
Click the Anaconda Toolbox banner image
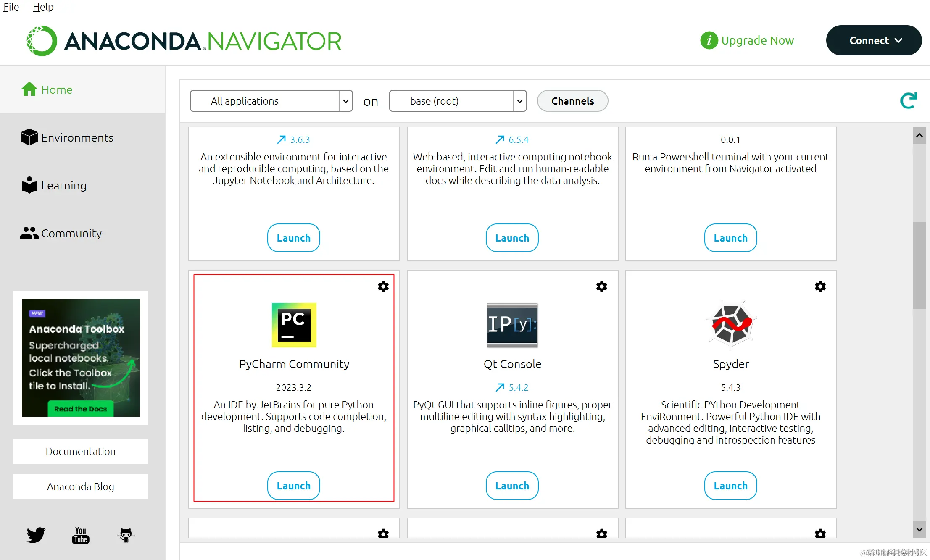tap(81, 358)
